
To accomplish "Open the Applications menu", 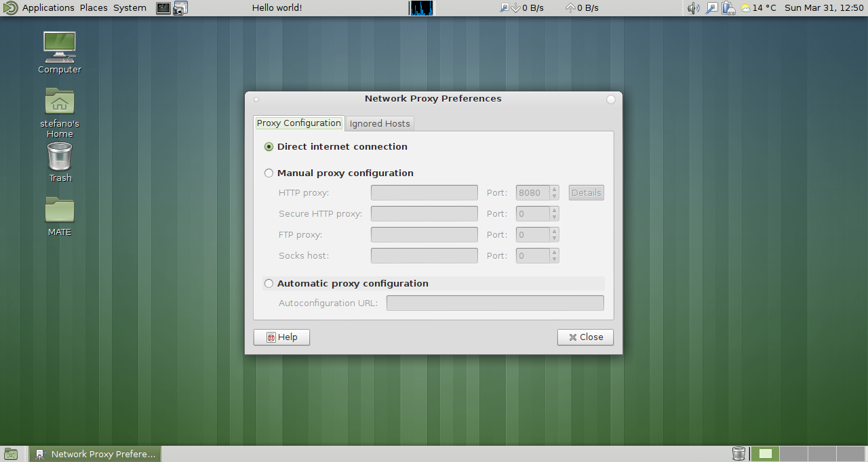I will 48,8.
